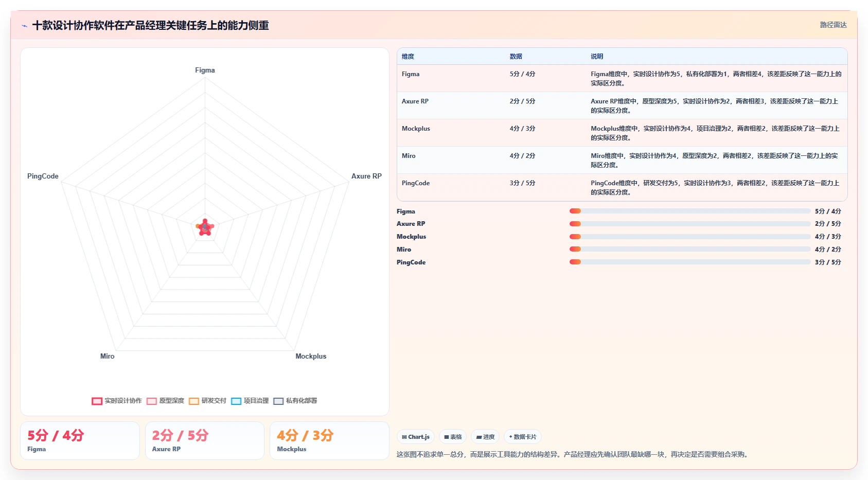Screen dimensions: 868x480
Task: Select the Mockplus cell in the table
Action: (416, 129)
